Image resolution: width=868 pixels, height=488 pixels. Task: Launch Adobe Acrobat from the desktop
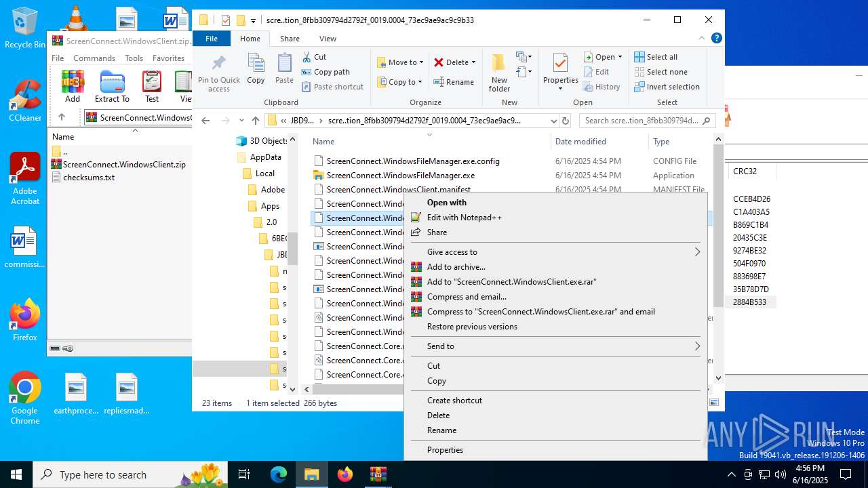[25, 179]
